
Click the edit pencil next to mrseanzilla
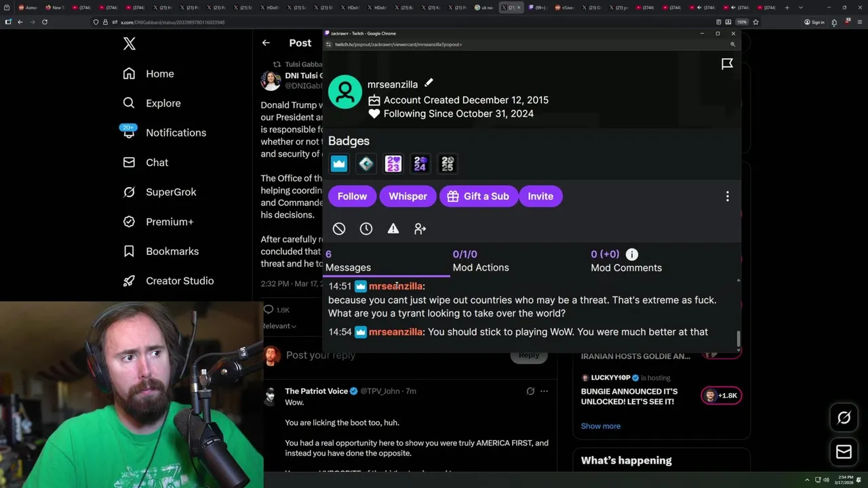(429, 83)
